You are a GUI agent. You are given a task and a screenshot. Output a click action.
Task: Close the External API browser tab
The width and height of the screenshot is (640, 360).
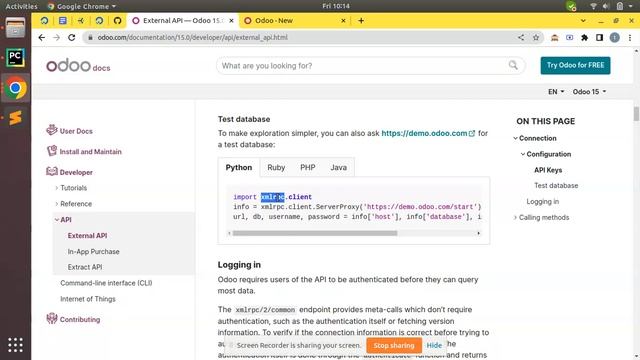coord(231,20)
